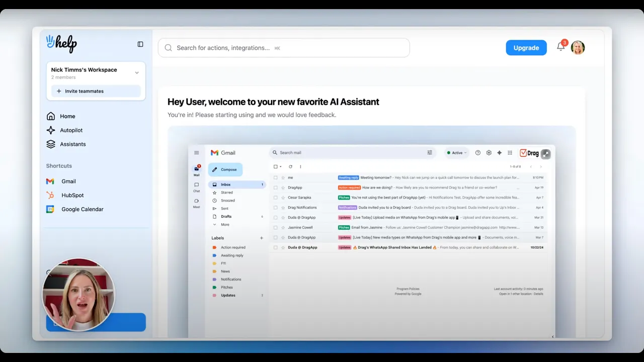Star the Cesar Sarapka email
Image resolution: width=644 pixels, height=362 pixels.
[283, 198]
